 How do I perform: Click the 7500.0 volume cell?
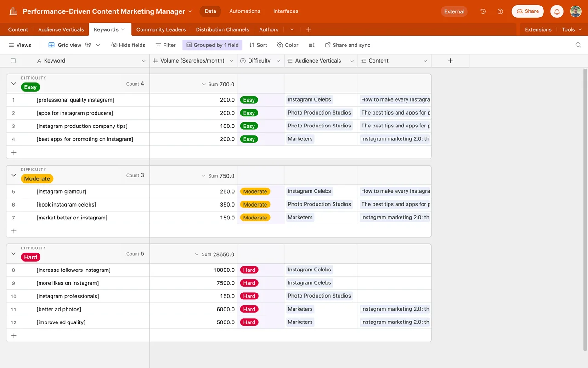click(193, 283)
